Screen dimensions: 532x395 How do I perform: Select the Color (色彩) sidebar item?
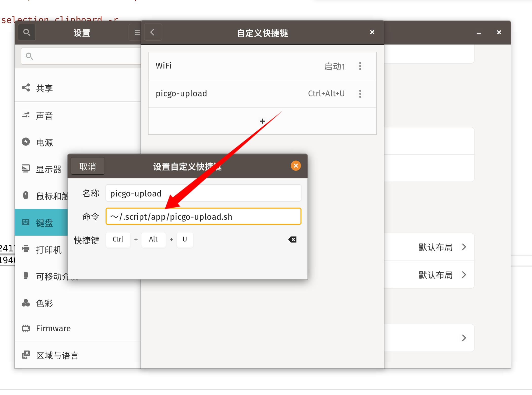(78, 303)
